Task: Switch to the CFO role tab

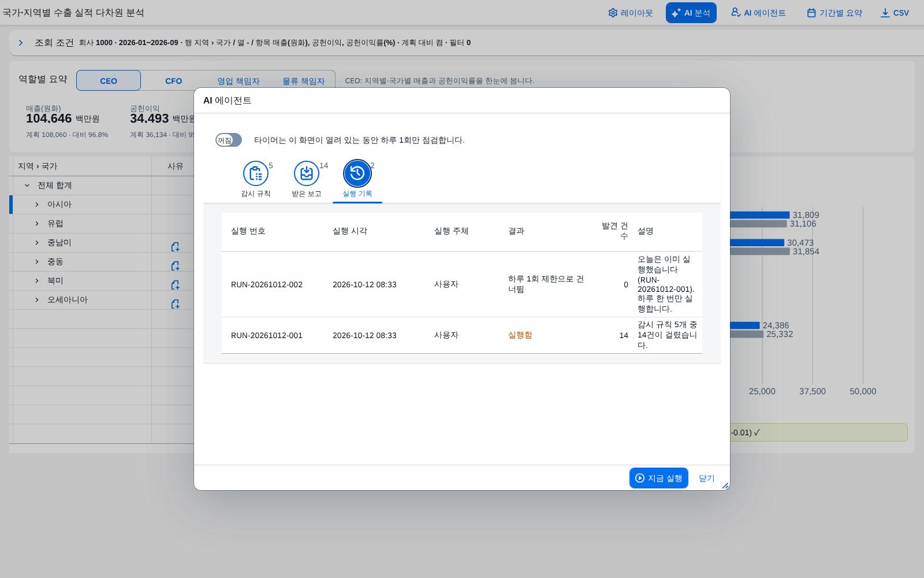Action: tap(173, 80)
